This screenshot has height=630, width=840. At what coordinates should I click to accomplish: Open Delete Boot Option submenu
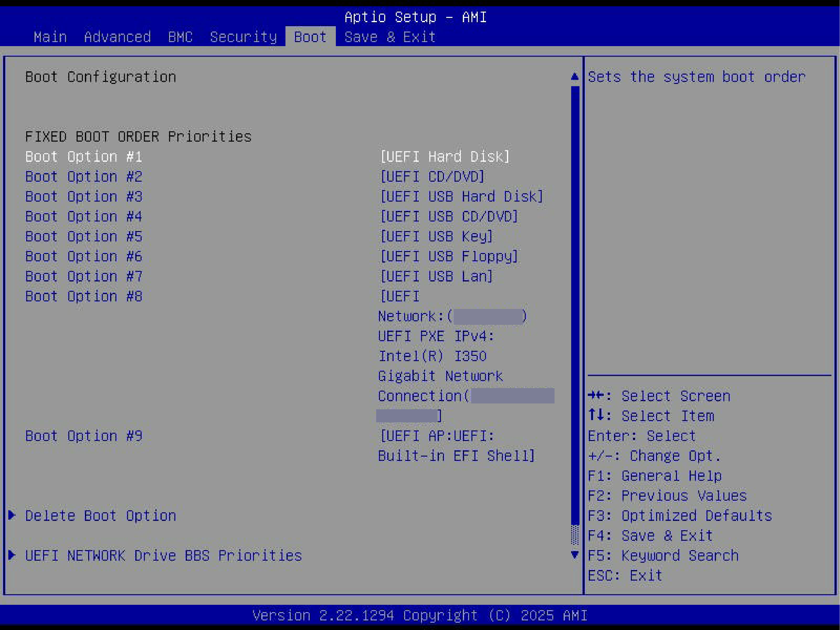(100, 515)
